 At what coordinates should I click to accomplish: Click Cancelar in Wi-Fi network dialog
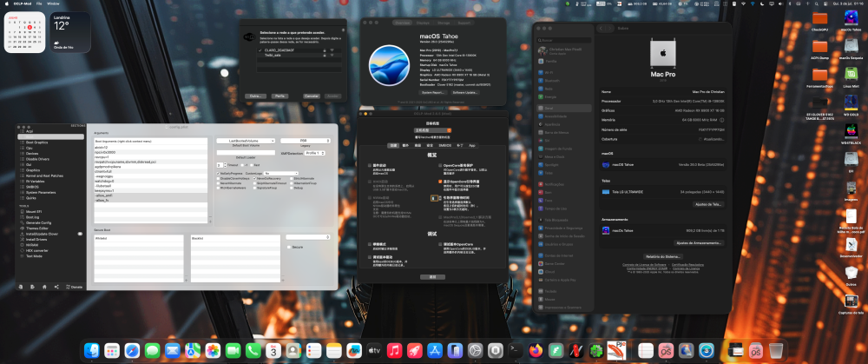(312, 96)
